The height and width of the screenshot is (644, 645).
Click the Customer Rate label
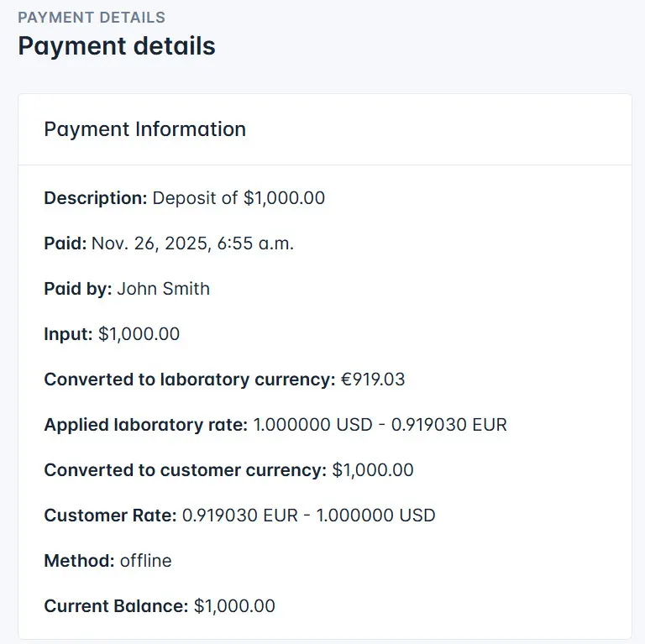(x=110, y=516)
